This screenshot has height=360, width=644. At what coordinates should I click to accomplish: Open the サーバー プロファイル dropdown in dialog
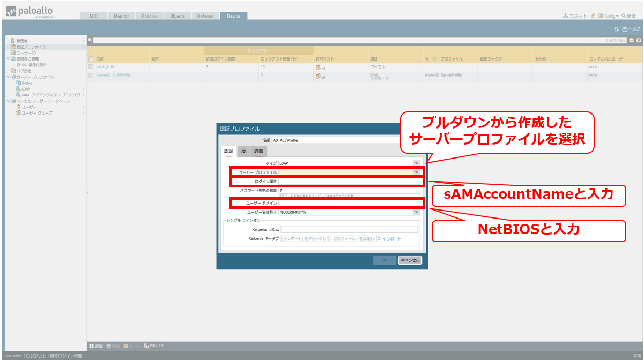[416, 172]
